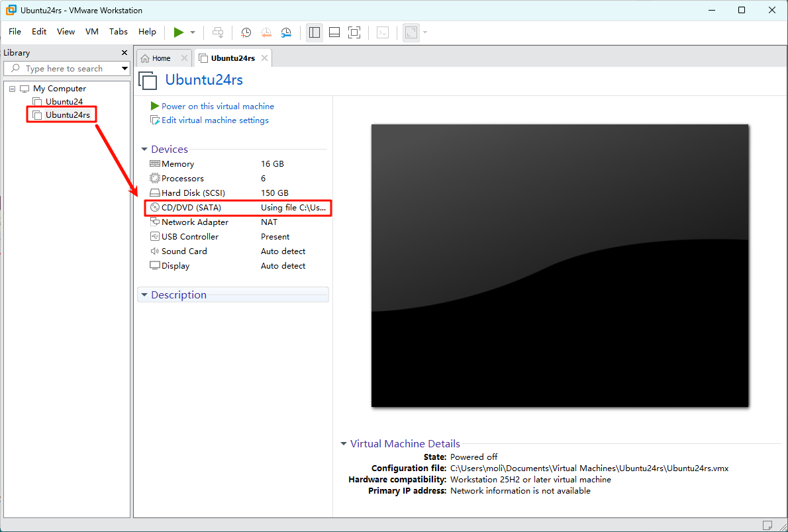The height and width of the screenshot is (532, 788).
Task: Open the File menu
Action: 15,32
